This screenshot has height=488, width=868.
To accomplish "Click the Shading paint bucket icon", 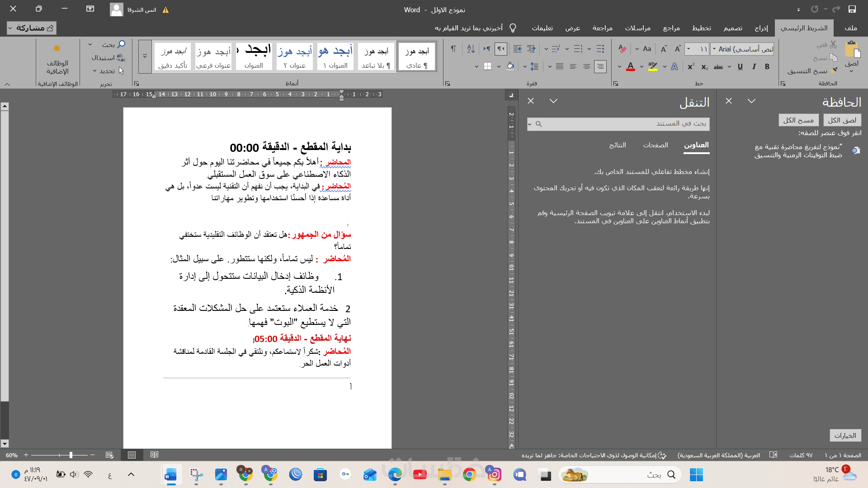I will [x=510, y=67].
